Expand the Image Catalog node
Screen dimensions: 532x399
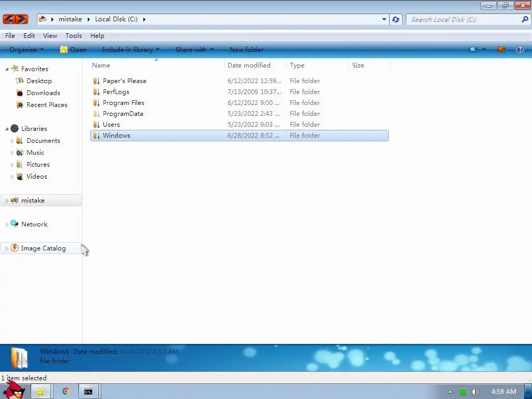point(7,248)
